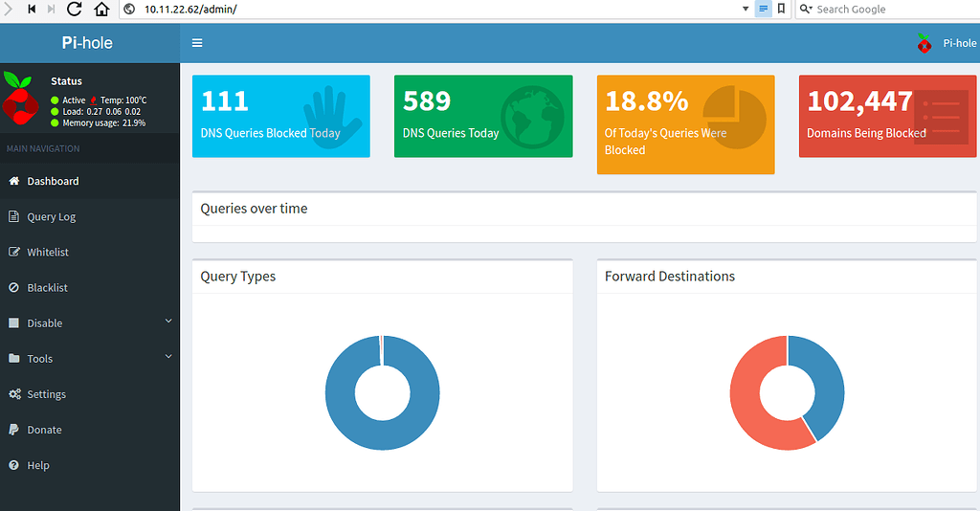
Task: Open the Pi-hole user menu top right
Action: (947, 43)
